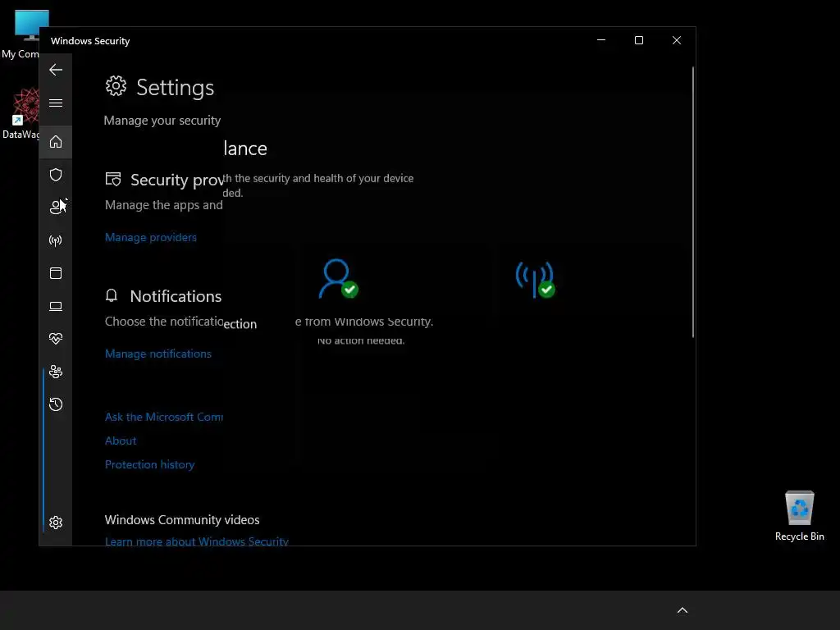This screenshot has height=630, width=840.
Task: Open App & browser control sidebar icon
Action: tap(56, 273)
